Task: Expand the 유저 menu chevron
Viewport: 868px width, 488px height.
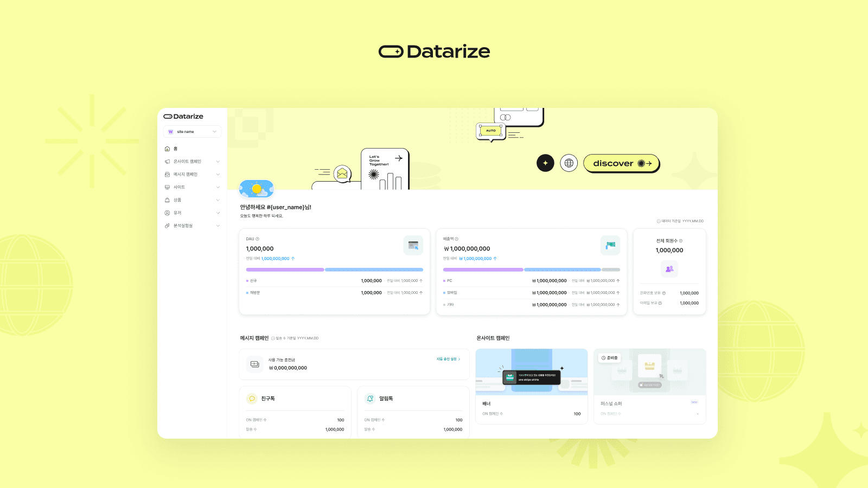Action: click(x=218, y=213)
